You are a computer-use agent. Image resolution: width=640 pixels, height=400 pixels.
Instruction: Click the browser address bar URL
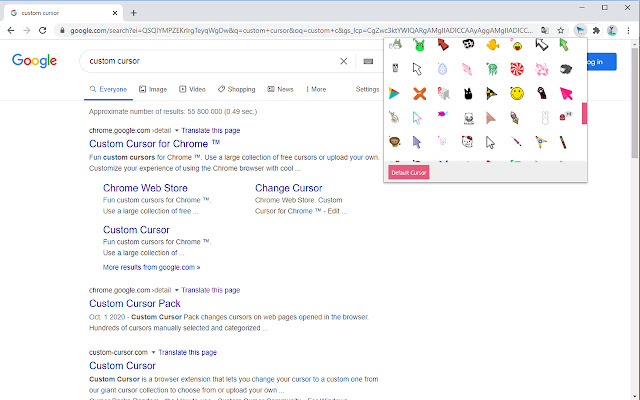click(301, 30)
